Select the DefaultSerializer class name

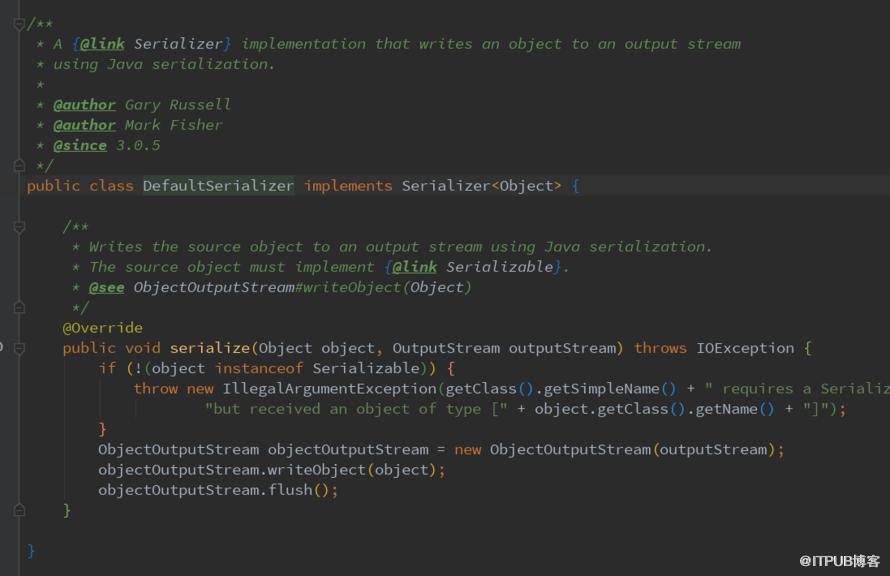tap(219, 186)
